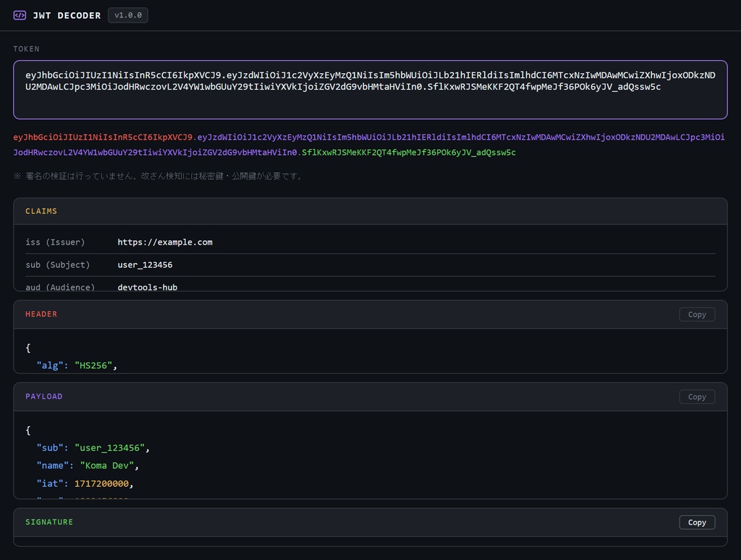Screen dimensions: 741x560
Task: Copy the HEADER JSON
Action: click(697, 314)
